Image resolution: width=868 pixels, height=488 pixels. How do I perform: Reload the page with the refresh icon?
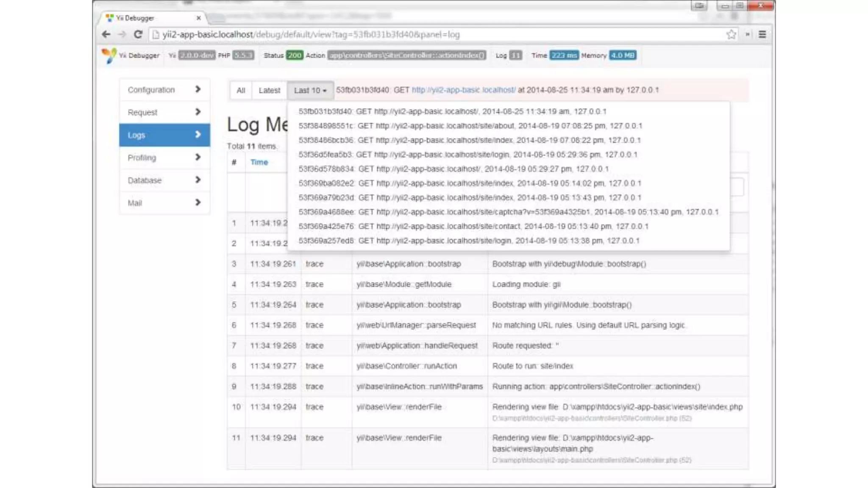pos(138,34)
